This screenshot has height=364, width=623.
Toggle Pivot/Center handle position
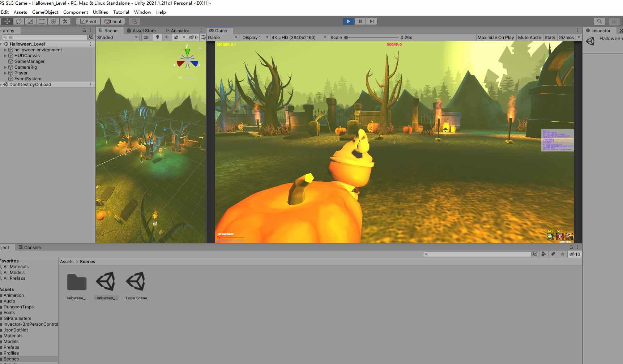tap(88, 21)
